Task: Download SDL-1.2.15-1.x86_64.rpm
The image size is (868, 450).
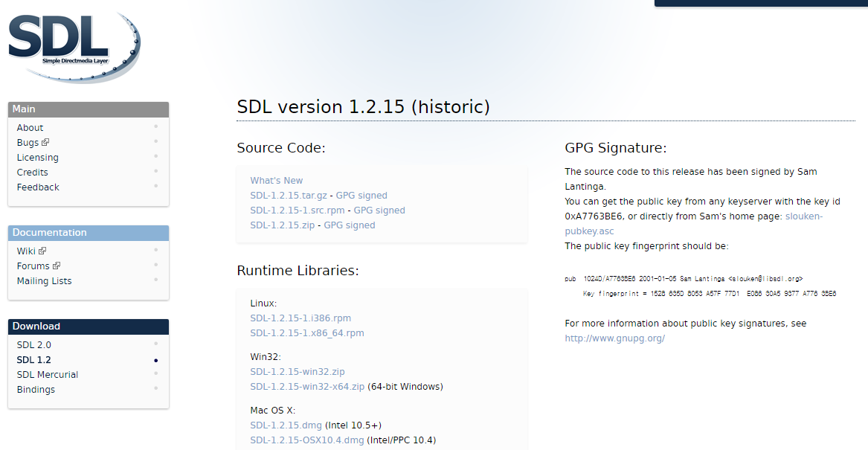Action: pos(307,333)
